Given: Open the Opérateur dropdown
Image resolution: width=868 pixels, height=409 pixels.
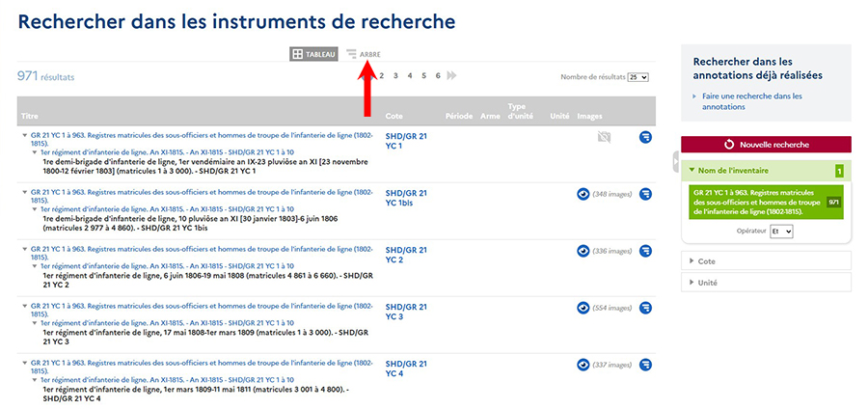Looking at the screenshot, I should pos(780,232).
